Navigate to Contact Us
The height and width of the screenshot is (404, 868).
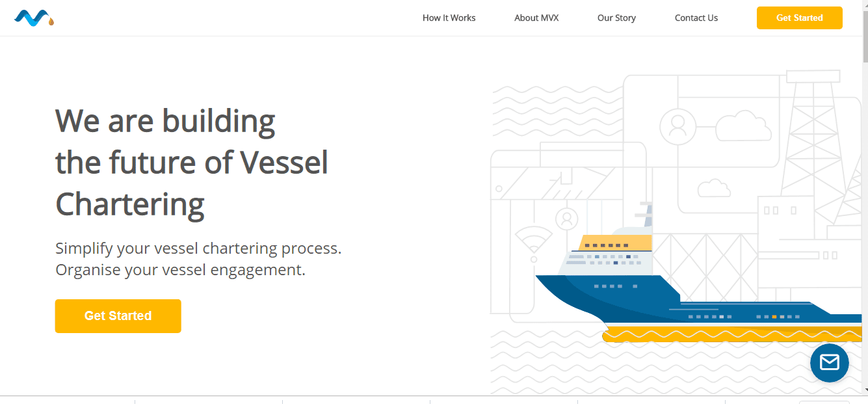[696, 18]
